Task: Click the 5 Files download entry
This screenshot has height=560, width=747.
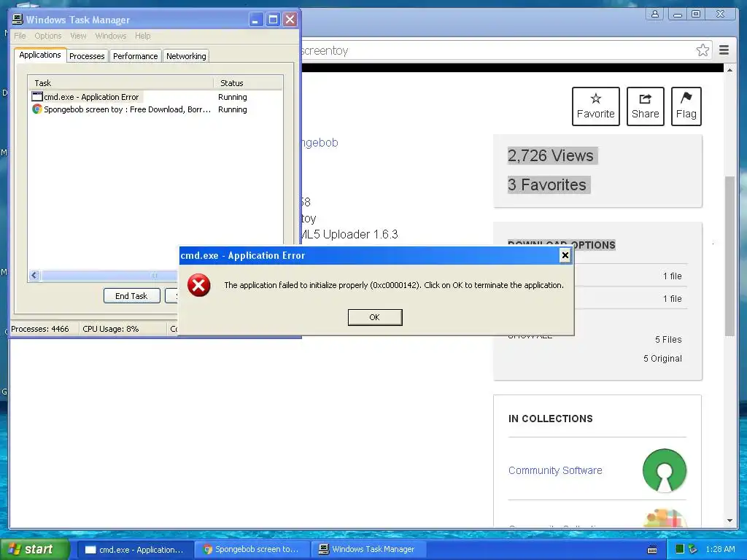Action: click(668, 340)
